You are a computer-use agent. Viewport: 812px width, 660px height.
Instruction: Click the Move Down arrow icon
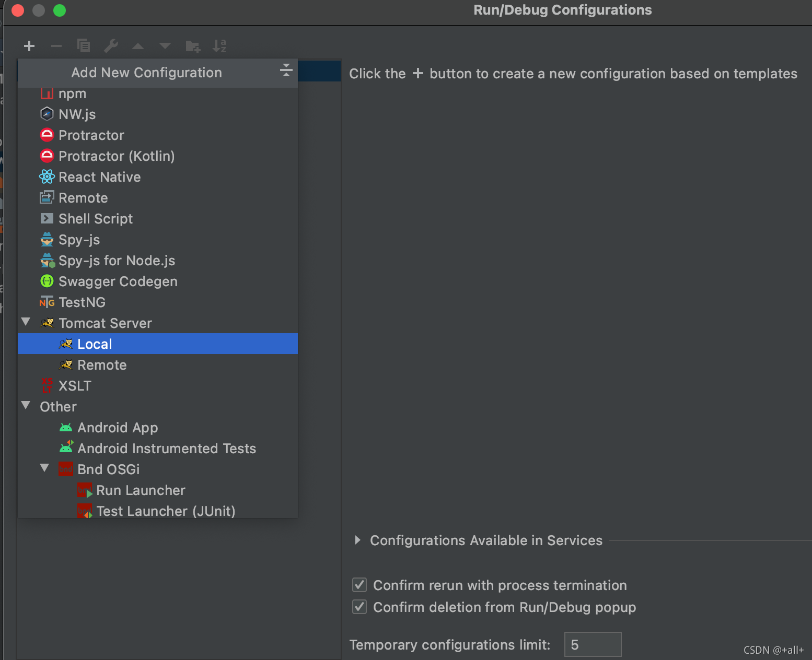click(165, 46)
